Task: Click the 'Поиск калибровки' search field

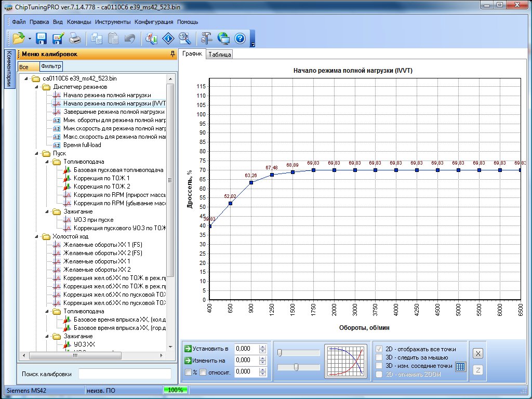Action: point(124,374)
